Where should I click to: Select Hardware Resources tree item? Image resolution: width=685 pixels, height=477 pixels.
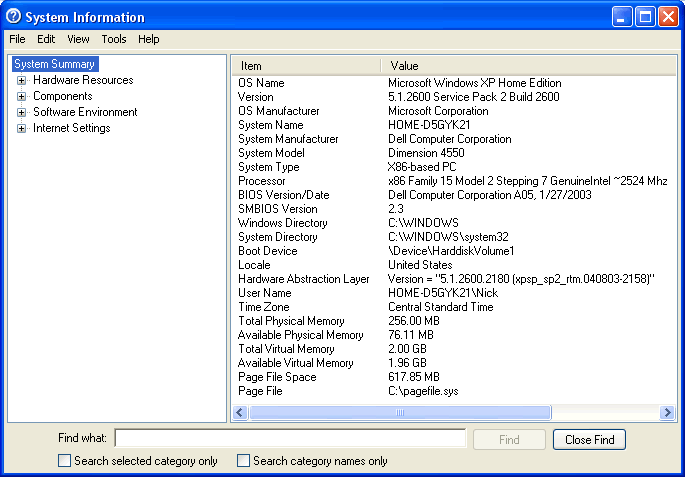coord(83,80)
